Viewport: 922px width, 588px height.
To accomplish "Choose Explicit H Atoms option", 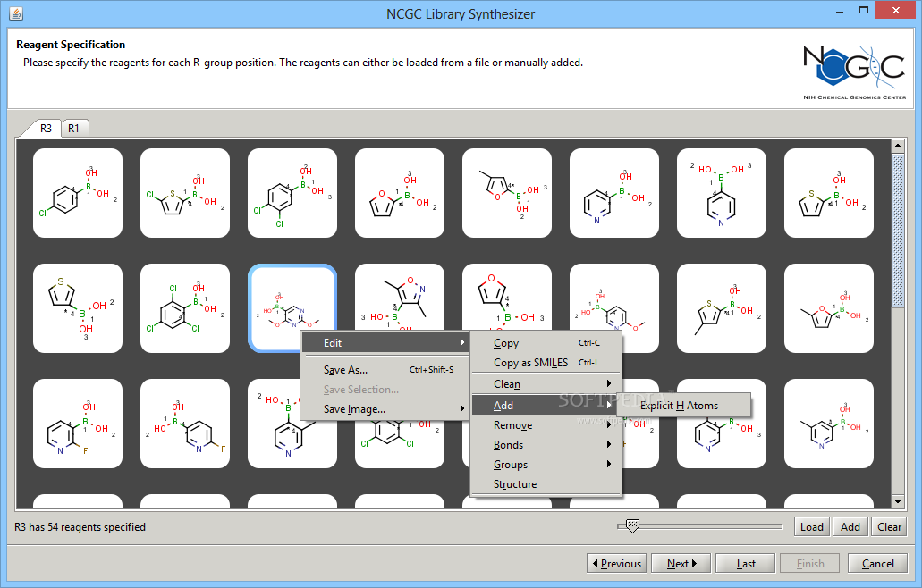I will [x=683, y=406].
